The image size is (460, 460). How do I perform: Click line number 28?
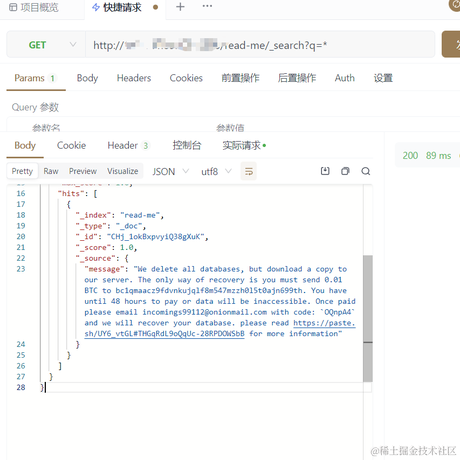click(x=21, y=387)
